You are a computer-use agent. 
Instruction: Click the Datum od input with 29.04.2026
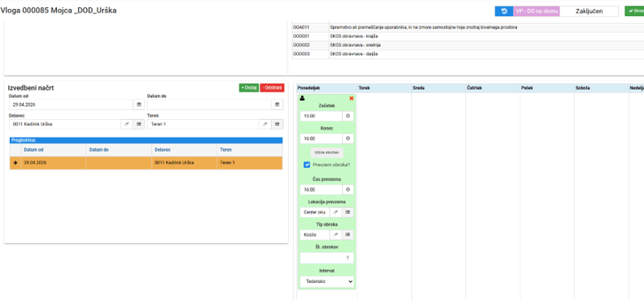pos(71,104)
